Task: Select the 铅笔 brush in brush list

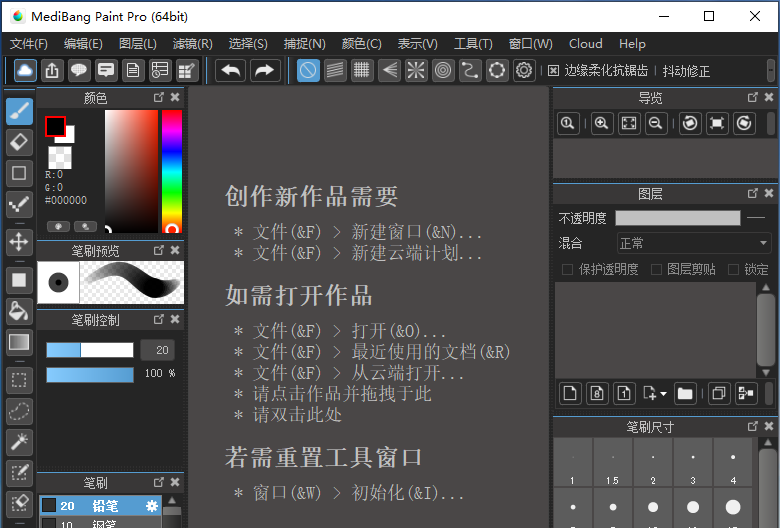Action: tap(100, 506)
